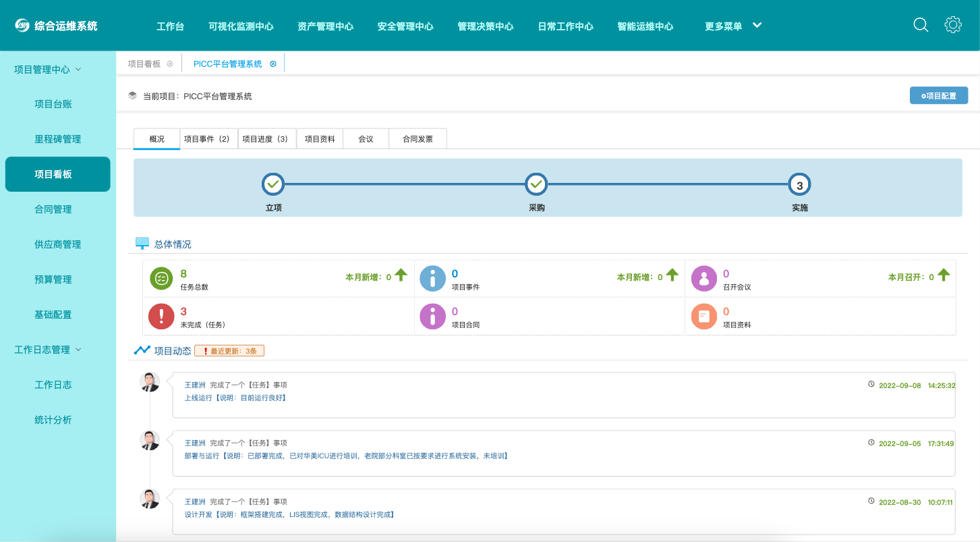Switch to the 会议 tab
The height and width of the screenshot is (542, 980).
tap(366, 139)
